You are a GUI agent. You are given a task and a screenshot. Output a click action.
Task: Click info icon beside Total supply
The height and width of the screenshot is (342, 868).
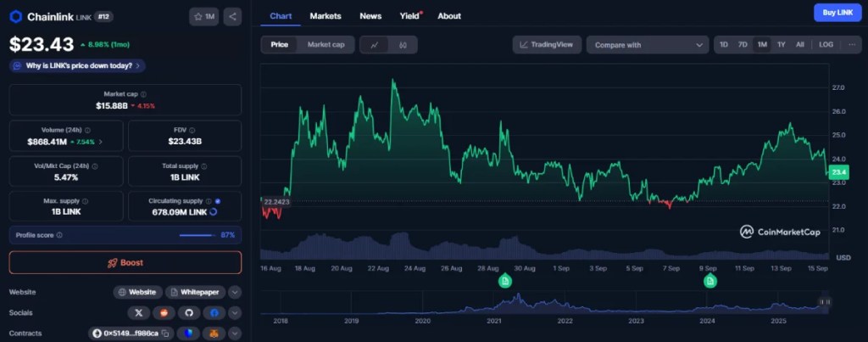pyautogui.click(x=204, y=166)
